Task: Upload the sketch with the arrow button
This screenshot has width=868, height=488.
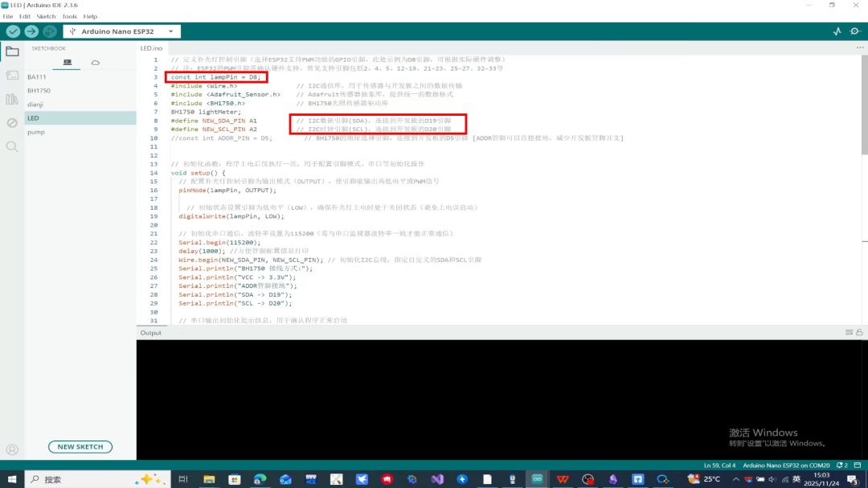Action: [x=31, y=31]
